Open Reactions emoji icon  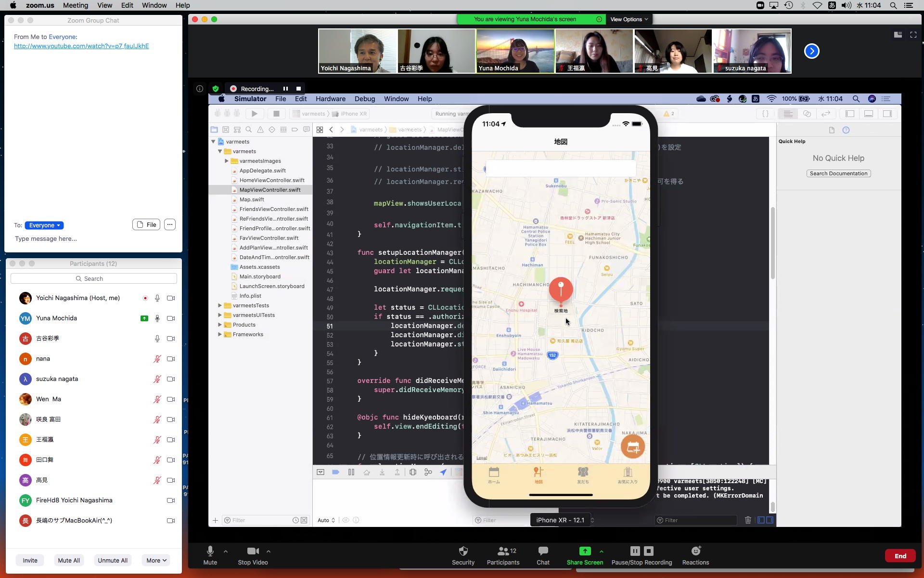pyautogui.click(x=695, y=551)
